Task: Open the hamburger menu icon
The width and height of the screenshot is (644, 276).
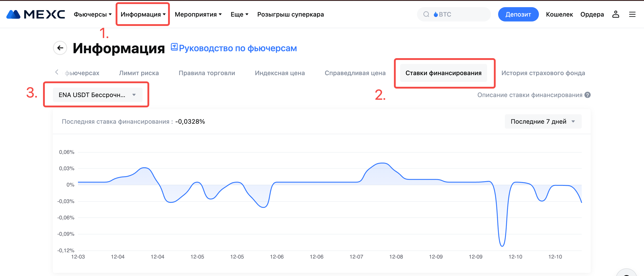Action: [632, 14]
